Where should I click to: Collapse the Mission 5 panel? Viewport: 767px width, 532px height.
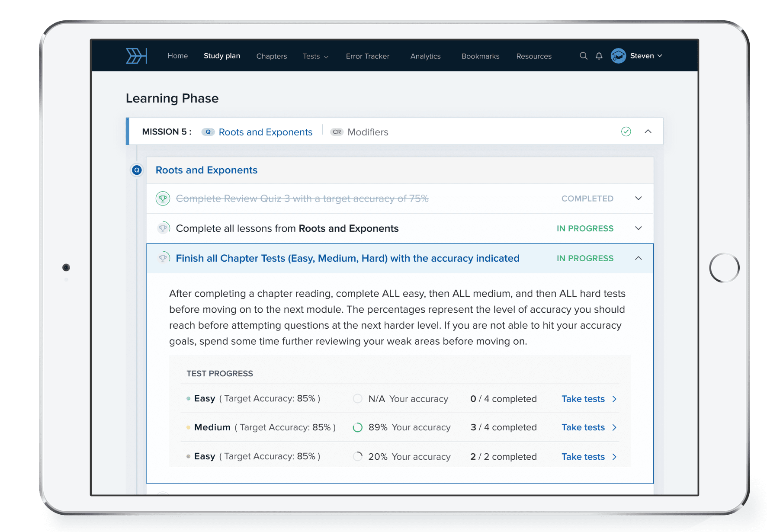[647, 131]
